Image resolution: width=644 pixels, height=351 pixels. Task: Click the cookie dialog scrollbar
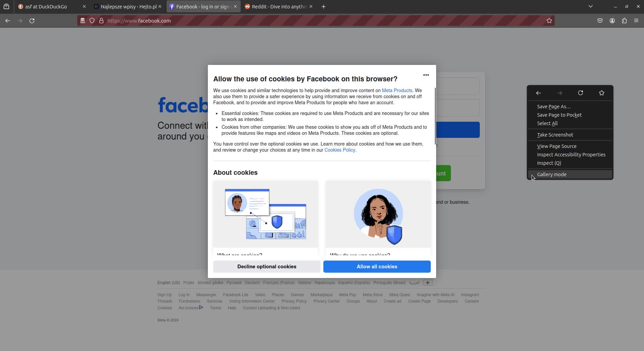(435, 116)
